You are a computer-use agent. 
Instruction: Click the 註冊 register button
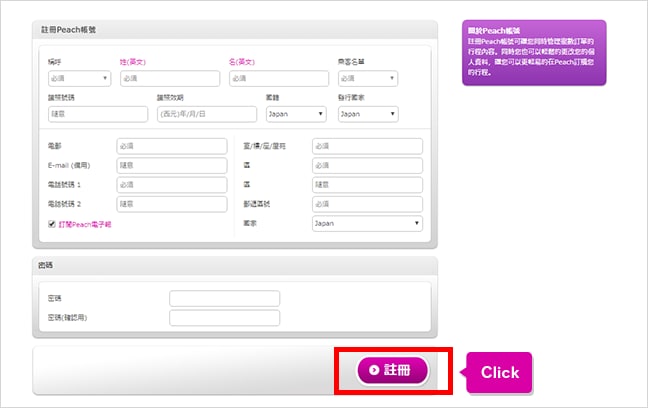[392, 370]
